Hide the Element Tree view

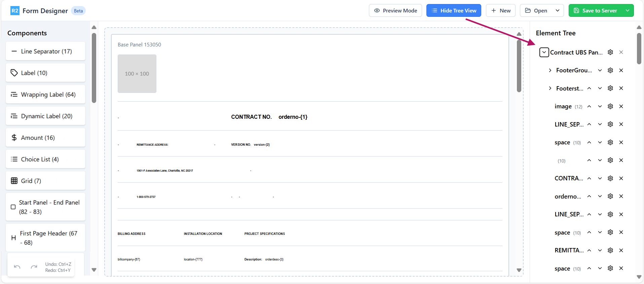pyautogui.click(x=454, y=10)
